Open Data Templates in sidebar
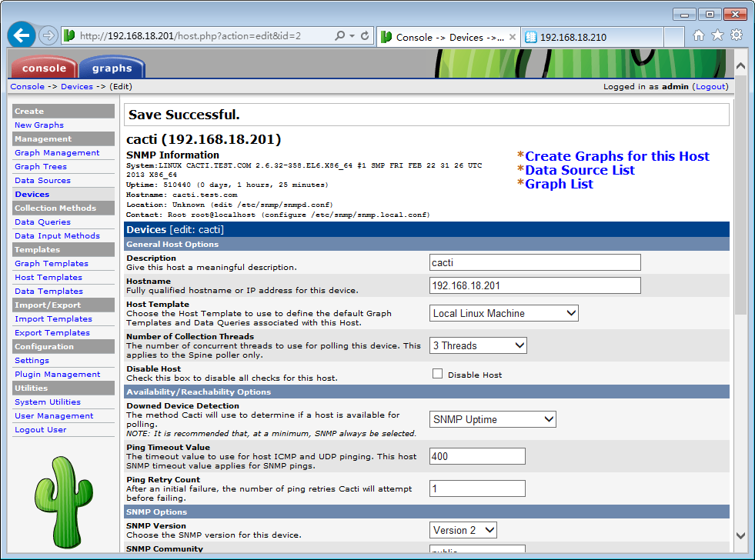Screen dimensions: 755x560 tap(48, 291)
